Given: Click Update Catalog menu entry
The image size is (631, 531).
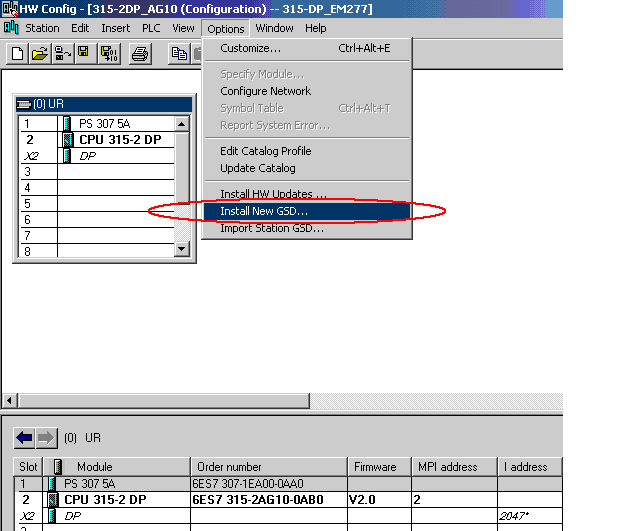Looking at the screenshot, I should click(257, 168).
